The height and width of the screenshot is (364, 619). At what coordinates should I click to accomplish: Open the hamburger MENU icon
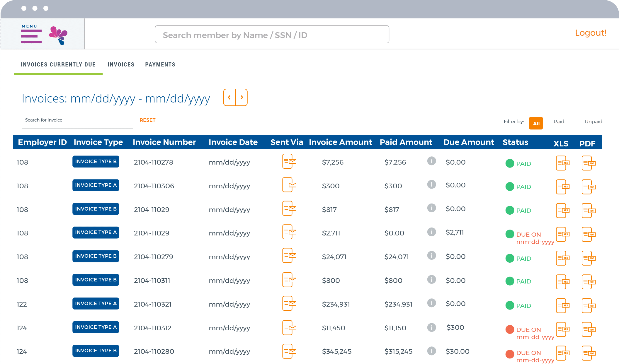tap(31, 36)
